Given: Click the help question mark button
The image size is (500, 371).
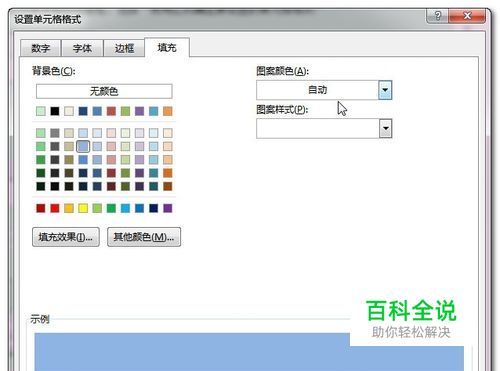Looking at the screenshot, I should (437, 16).
